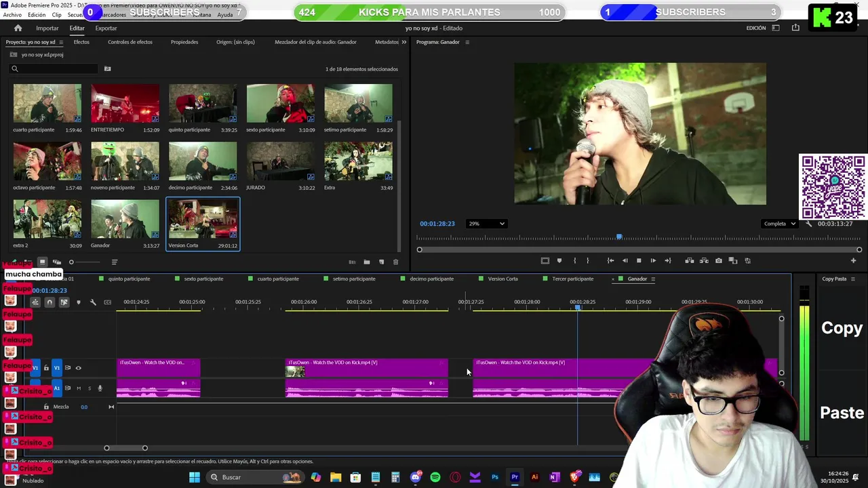Click Automate to Sequence icon
The image size is (868, 488).
352,262
